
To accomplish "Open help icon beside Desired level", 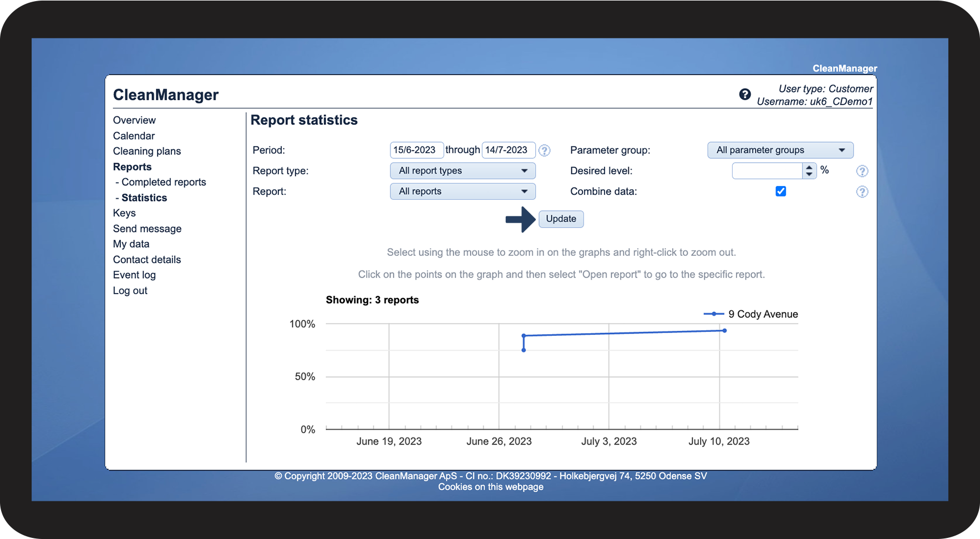I will click(862, 171).
